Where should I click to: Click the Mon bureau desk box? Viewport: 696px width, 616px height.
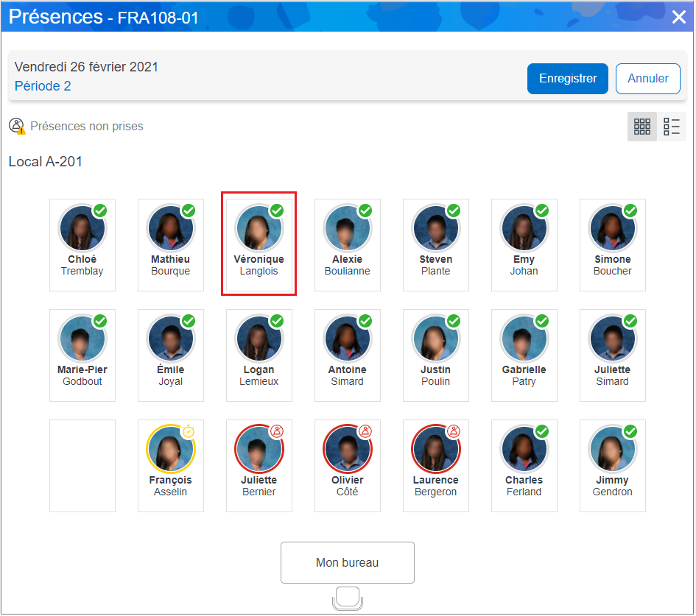tap(347, 562)
